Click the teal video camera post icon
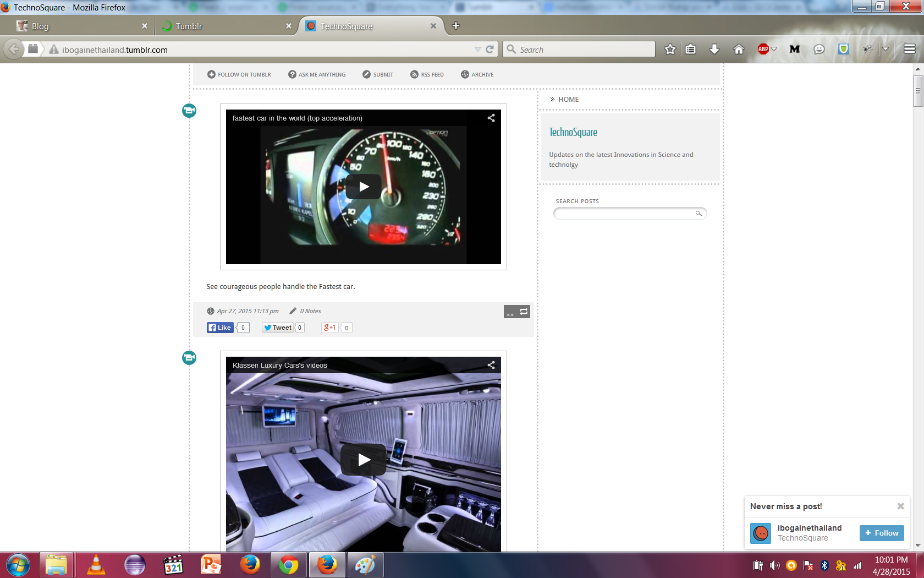The image size is (924, 578). tap(189, 110)
